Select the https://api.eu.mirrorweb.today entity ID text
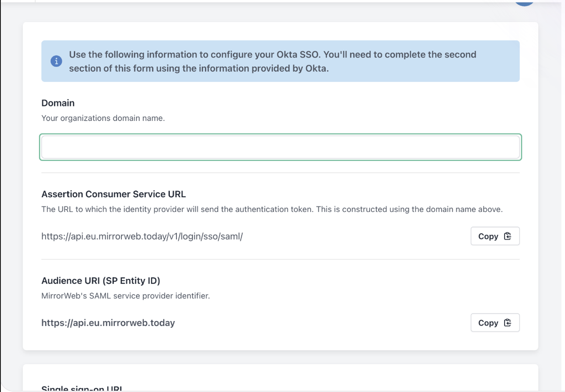The width and height of the screenshot is (565, 392). point(108,323)
